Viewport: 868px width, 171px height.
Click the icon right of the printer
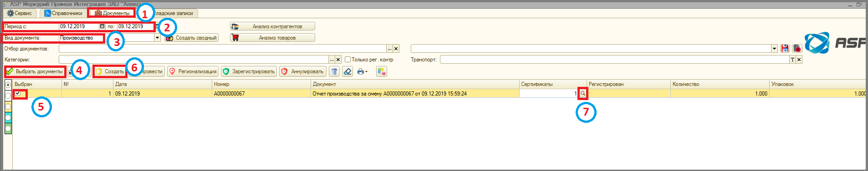click(x=382, y=71)
